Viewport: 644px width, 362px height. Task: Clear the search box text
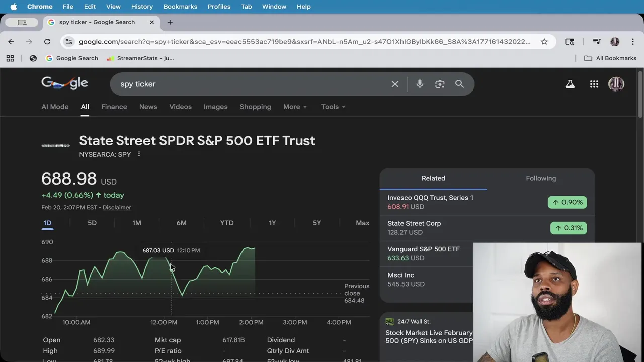395,84
